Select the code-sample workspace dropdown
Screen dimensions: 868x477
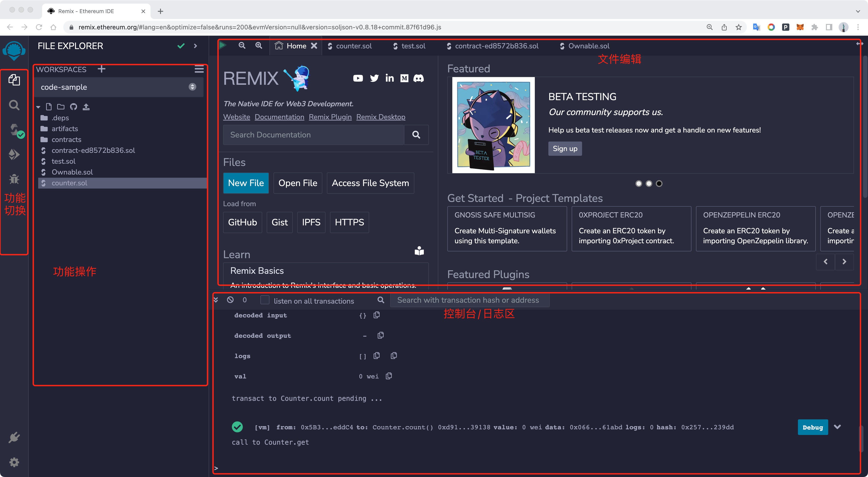coord(119,87)
